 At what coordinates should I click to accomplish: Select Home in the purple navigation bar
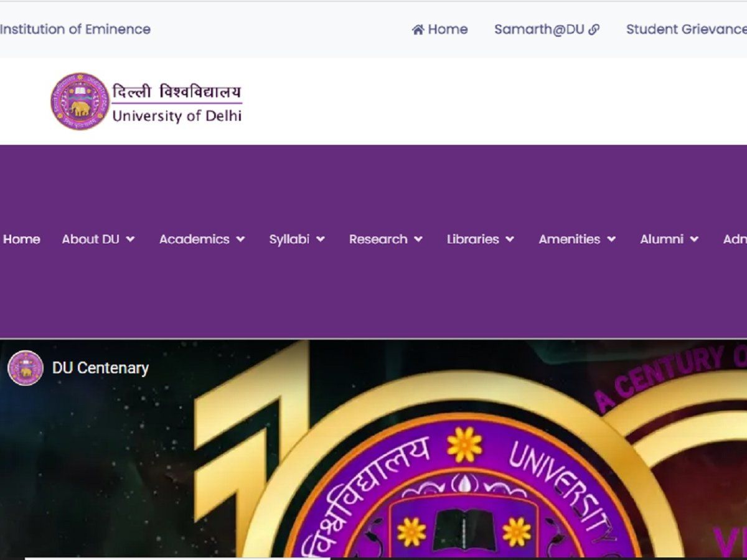click(22, 239)
